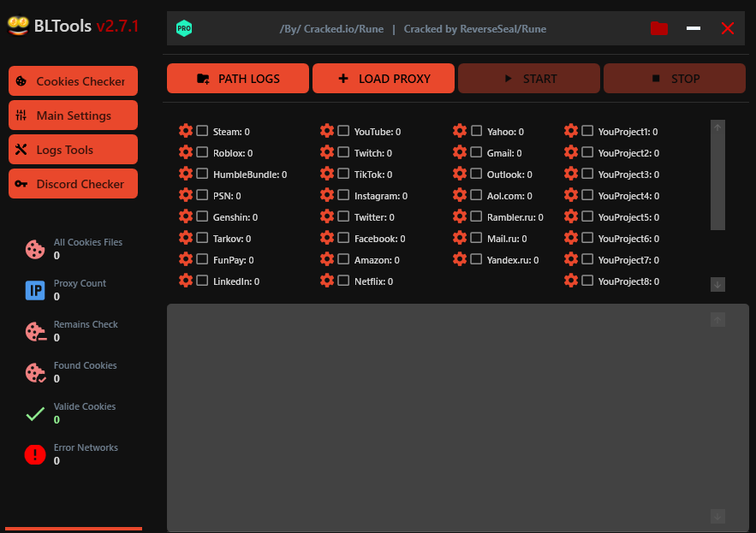Click the gear icon for Netflix
The height and width of the screenshot is (533, 756).
327,281
